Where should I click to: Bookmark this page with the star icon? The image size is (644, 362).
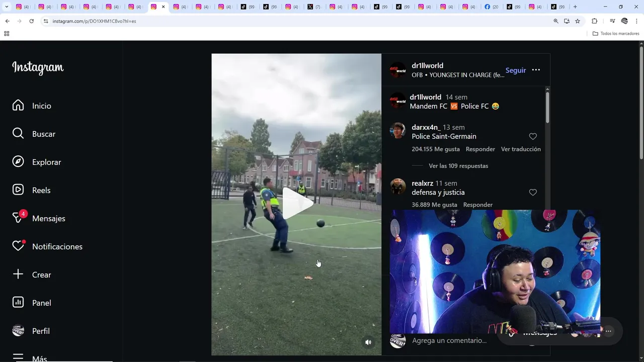pyautogui.click(x=578, y=21)
